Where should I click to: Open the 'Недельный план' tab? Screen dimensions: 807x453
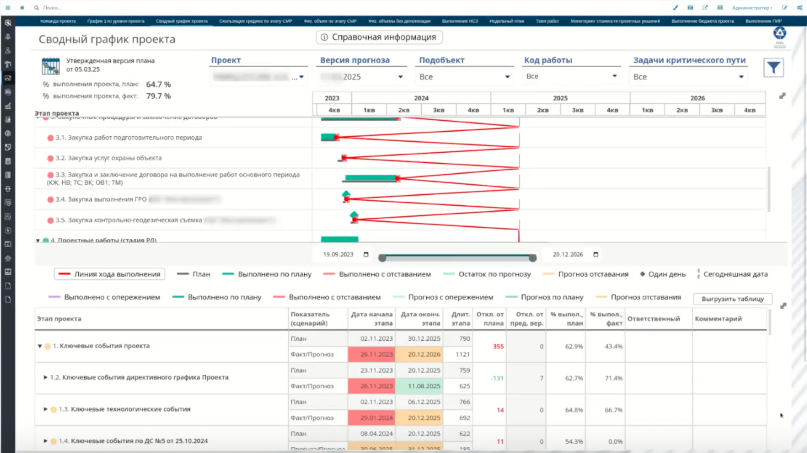click(x=506, y=21)
